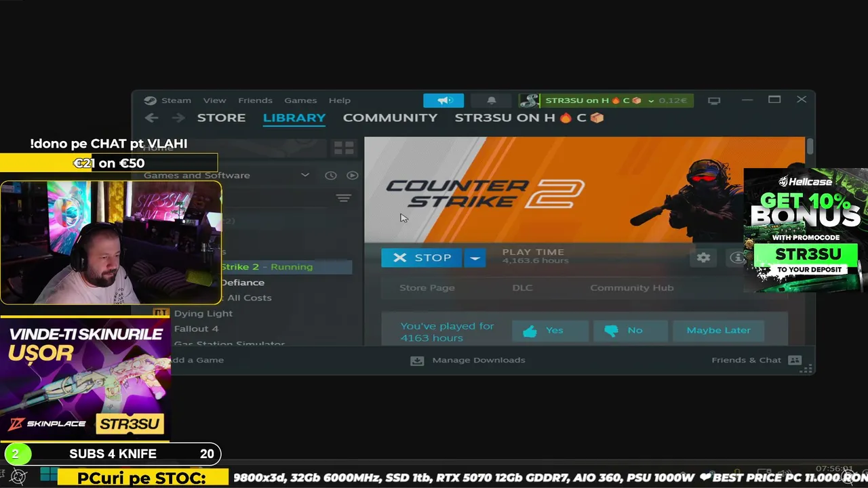Expand the STR3SU account dropdown
Image resolution: width=868 pixels, height=488 pixels.
pyautogui.click(x=651, y=101)
